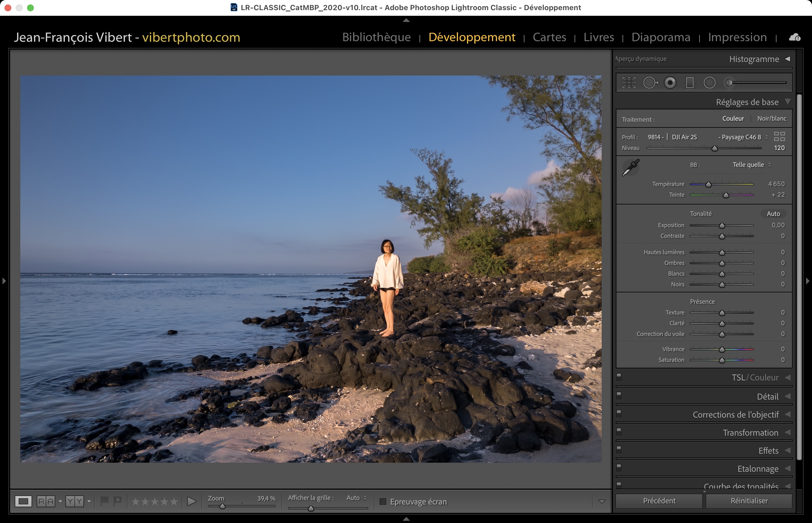812x523 pixels.
Task: Switch to Loupe view mode icon
Action: pos(23,501)
